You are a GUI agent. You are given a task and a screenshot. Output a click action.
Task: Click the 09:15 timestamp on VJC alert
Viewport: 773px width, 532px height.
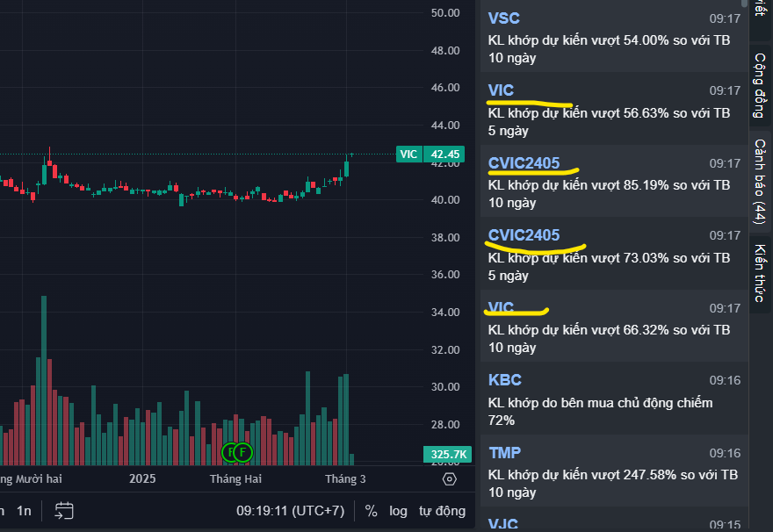725,525
